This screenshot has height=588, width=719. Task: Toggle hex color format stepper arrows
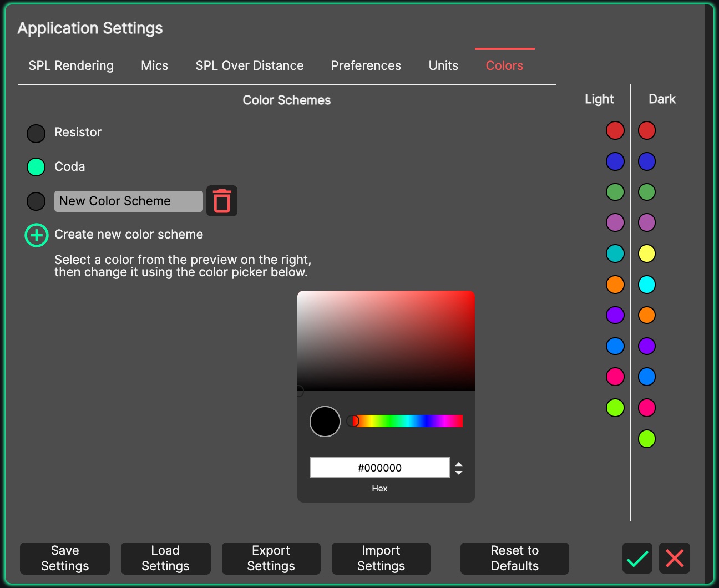pyautogui.click(x=459, y=468)
